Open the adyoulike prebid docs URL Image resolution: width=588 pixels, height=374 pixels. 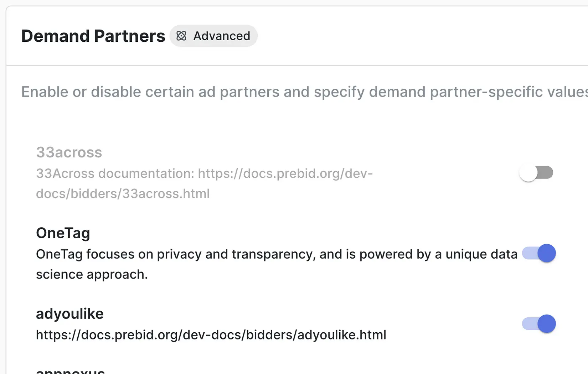[211, 335]
